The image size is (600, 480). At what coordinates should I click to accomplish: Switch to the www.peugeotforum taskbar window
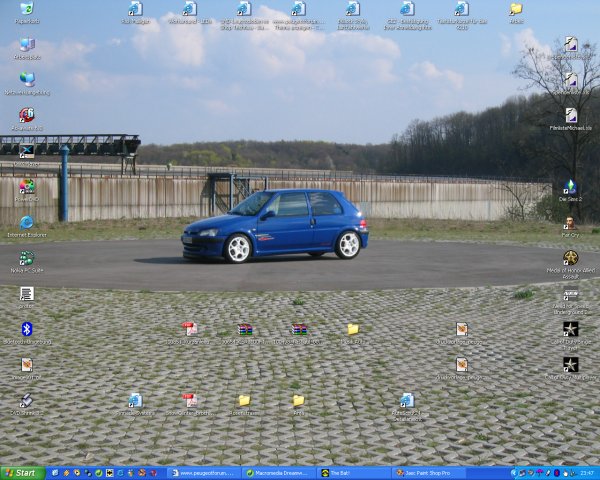click(204, 473)
